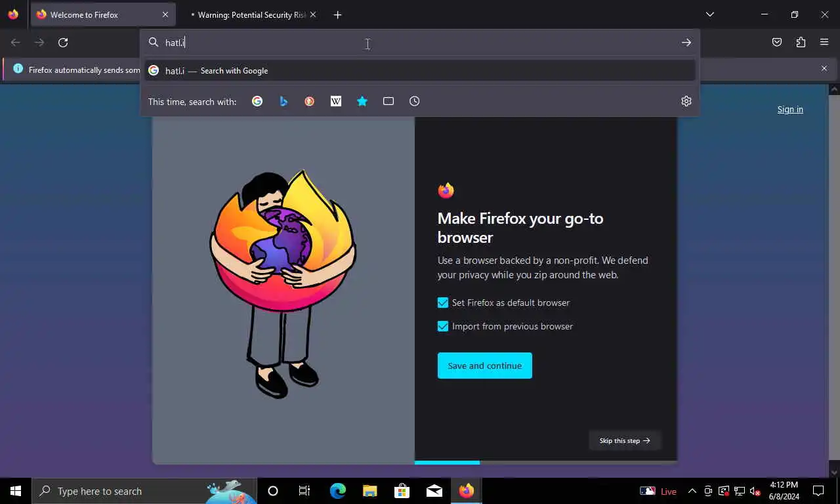This screenshot has width=840, height=504.
Task: Open Microsoft Store from taskbar
Action: (402, 491)
